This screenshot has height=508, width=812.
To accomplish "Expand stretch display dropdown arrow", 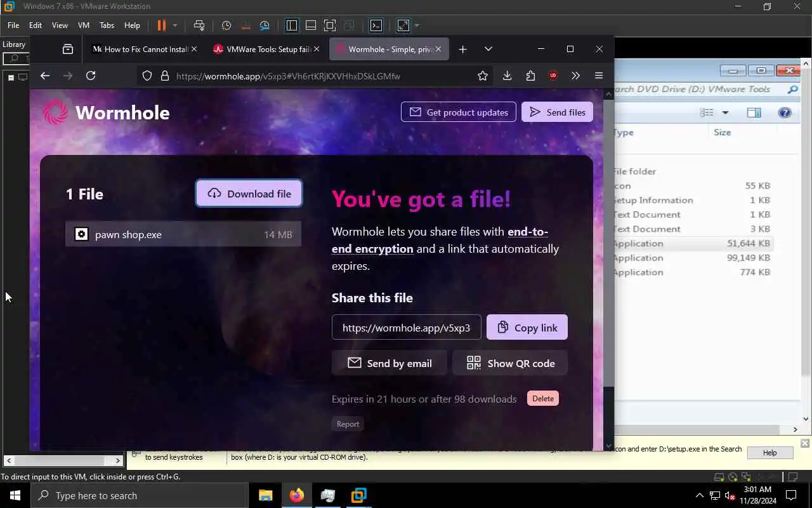I will [417, 25].
